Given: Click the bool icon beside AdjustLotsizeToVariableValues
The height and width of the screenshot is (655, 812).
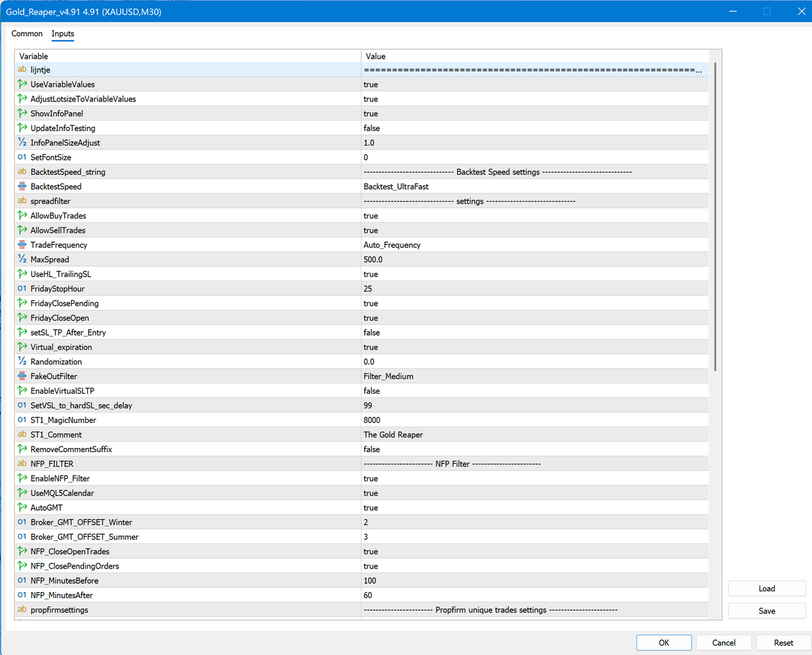Looking at the screenshot, I should pos(22,99).
